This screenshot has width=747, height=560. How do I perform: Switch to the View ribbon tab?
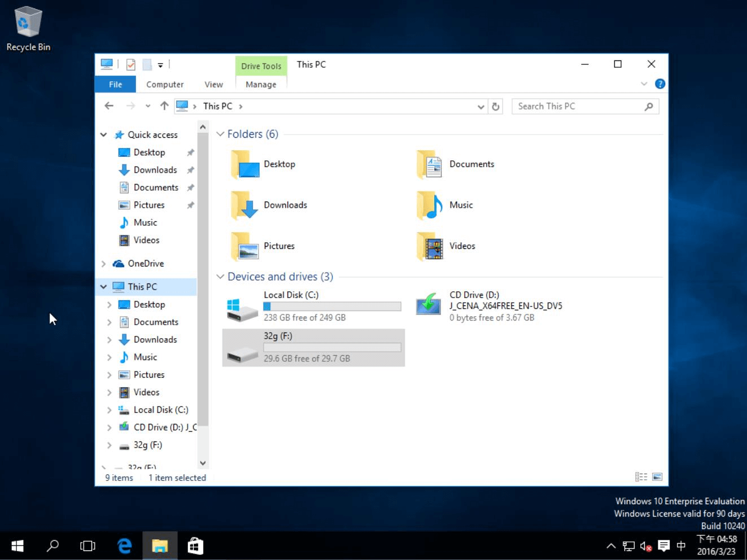(213, 84)
